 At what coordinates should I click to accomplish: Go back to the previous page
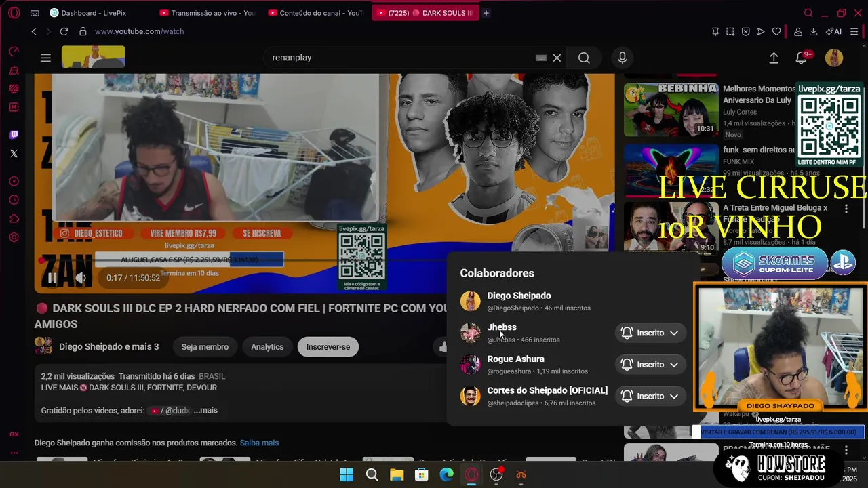point(34,31)
